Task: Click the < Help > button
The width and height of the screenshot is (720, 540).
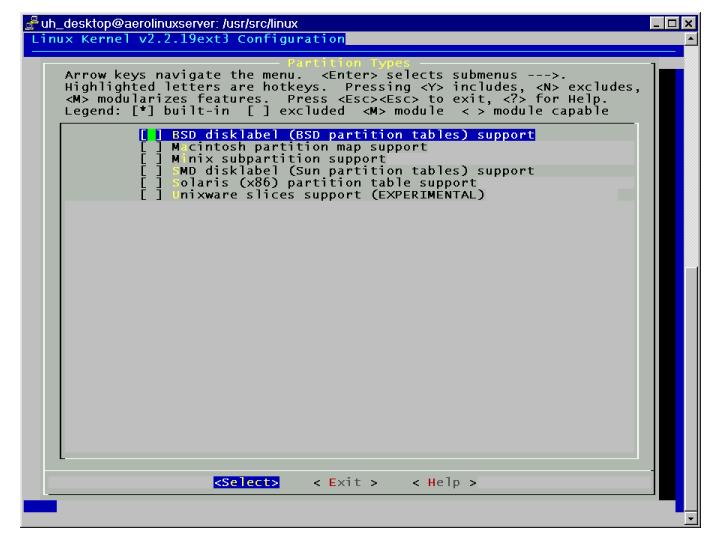Action: tap(444, 483)
